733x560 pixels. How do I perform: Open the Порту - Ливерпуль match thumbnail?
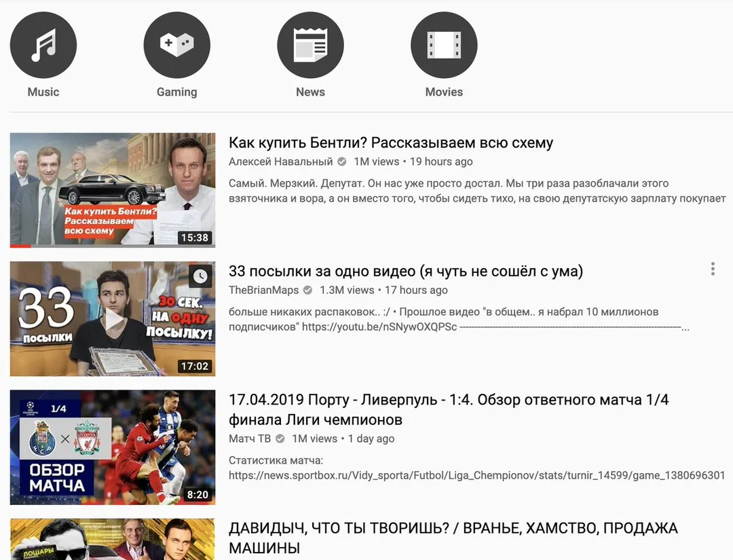tap(113, 447)
